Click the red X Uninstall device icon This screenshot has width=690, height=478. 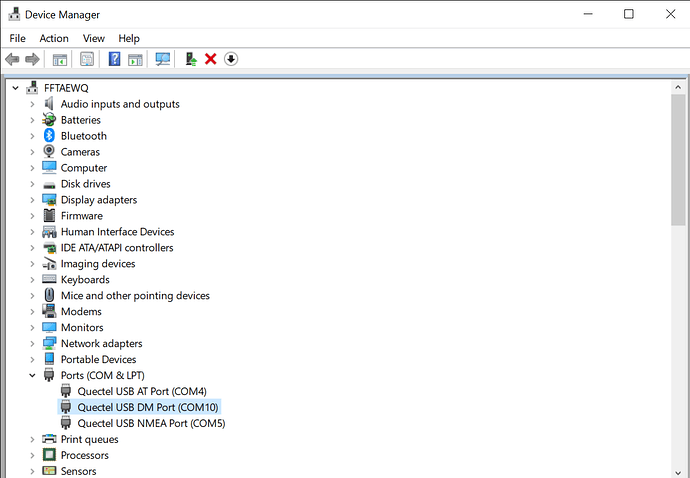pos(210,59)
